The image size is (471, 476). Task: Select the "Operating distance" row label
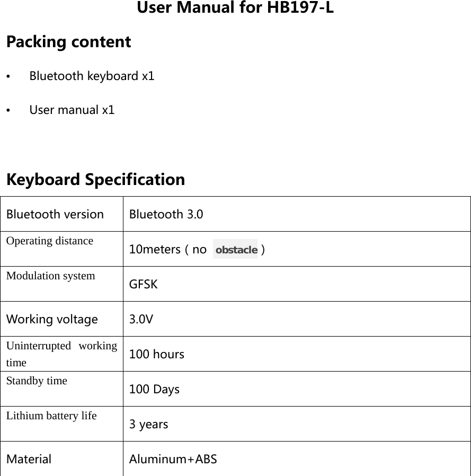(50, 241)
